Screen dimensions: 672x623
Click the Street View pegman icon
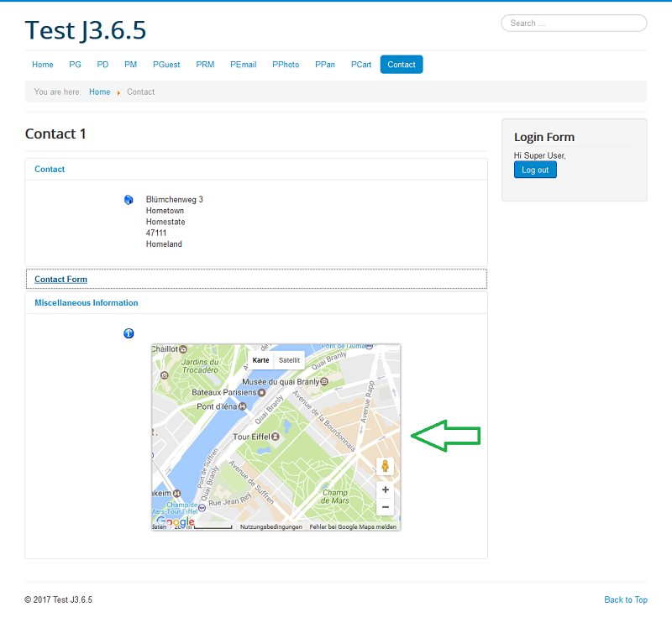click(x=385, y=466)
